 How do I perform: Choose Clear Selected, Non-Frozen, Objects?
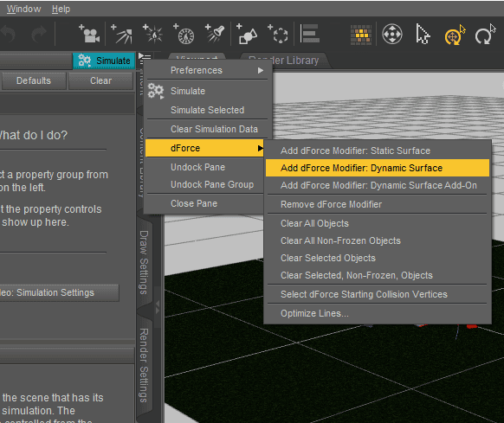pyautogui.click(x=378, y=275)
